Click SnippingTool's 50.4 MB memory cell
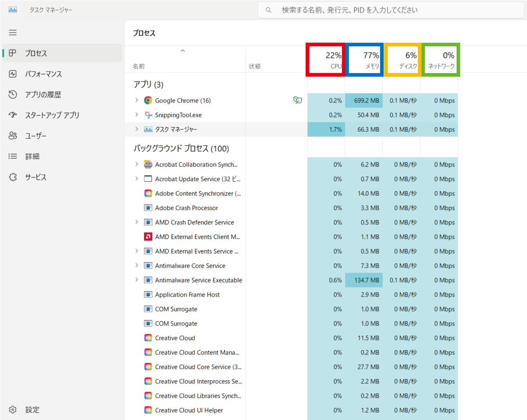The height and width of the screenshot is (420, 527). coord(364,115)
